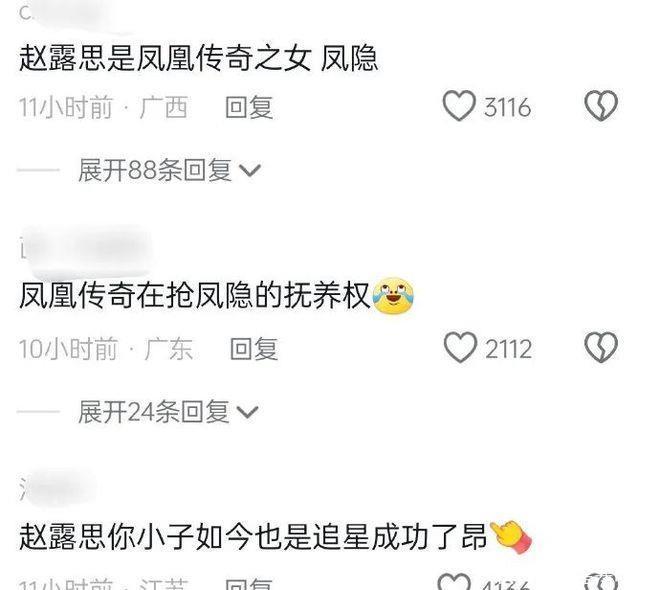Image resolution: width=660 pixels, height=590 pixels.
Task: Like the comment with 2112 likes
Action: coord(460,348)
